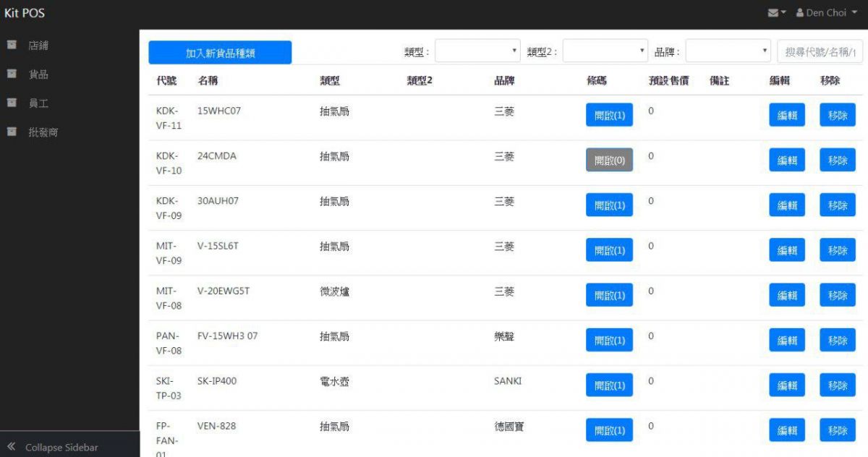
Task: Expand the 類型2 filter dropdown
Action: click(x=605, y=51)
